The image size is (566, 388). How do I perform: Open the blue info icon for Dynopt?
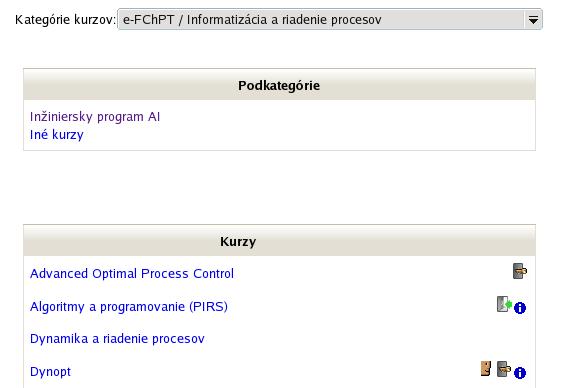point(520,373)
